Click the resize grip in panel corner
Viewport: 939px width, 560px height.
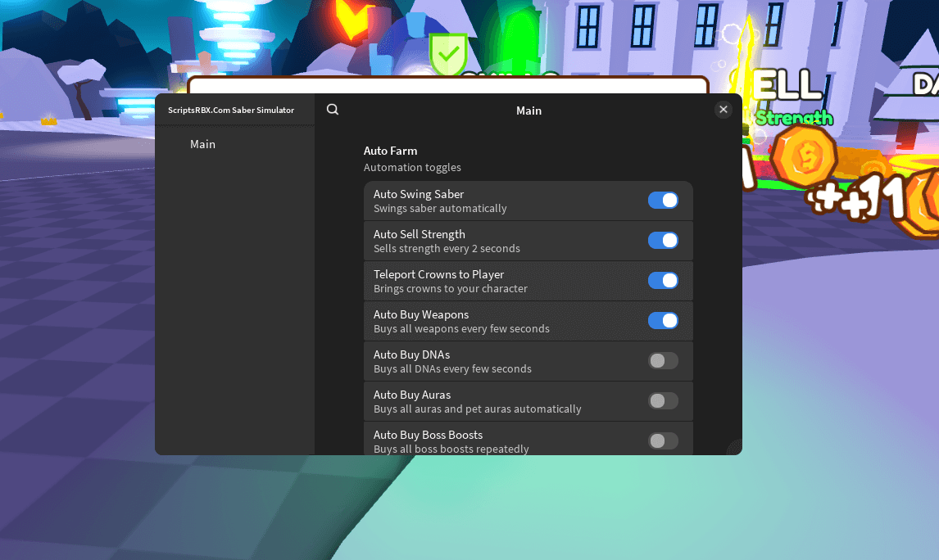tap(734, 448)
